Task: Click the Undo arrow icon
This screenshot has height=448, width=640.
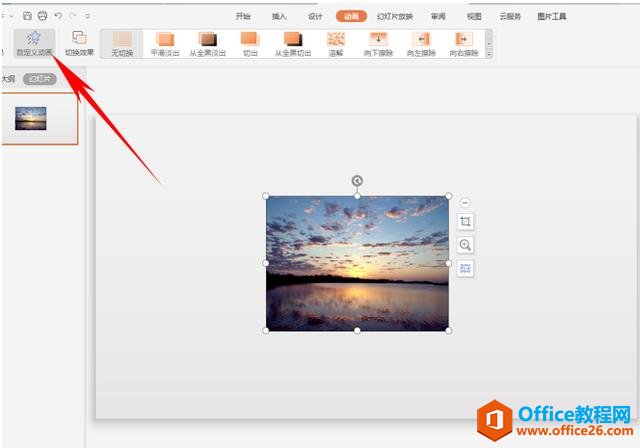Action: coord(58,16)
